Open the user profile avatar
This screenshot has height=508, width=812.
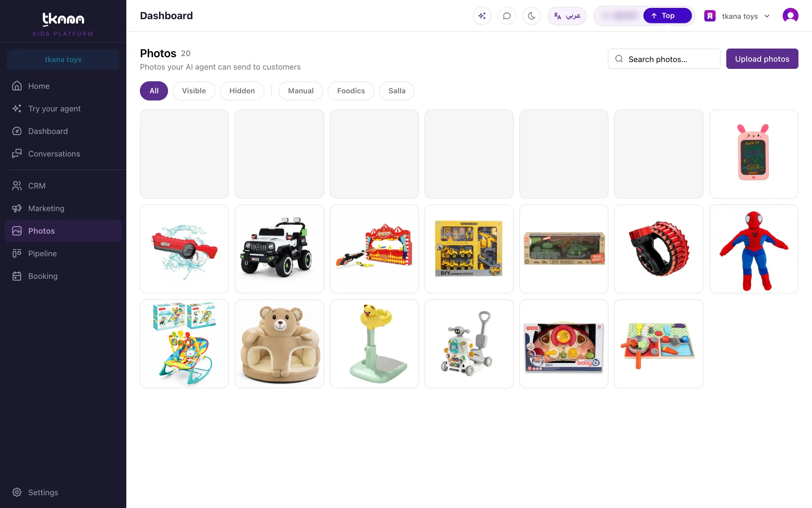pos(790,16)
